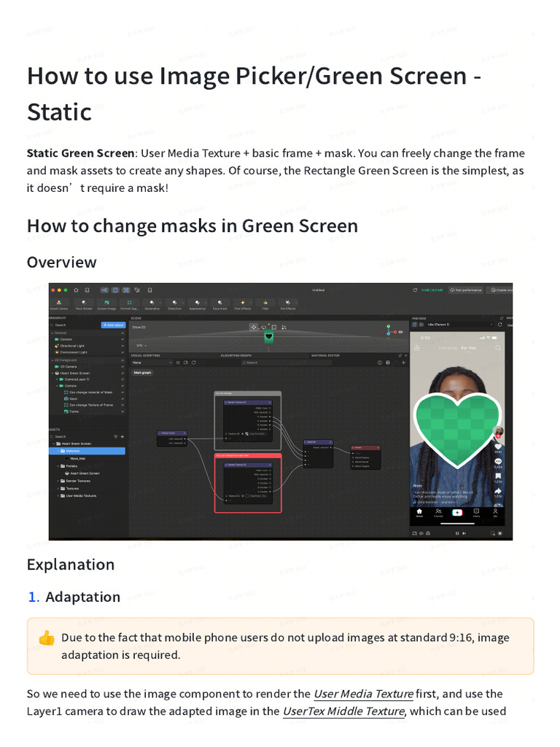
Task: Click the rotate gizmo icon in Scene panel
Action: tap(264, 328)
